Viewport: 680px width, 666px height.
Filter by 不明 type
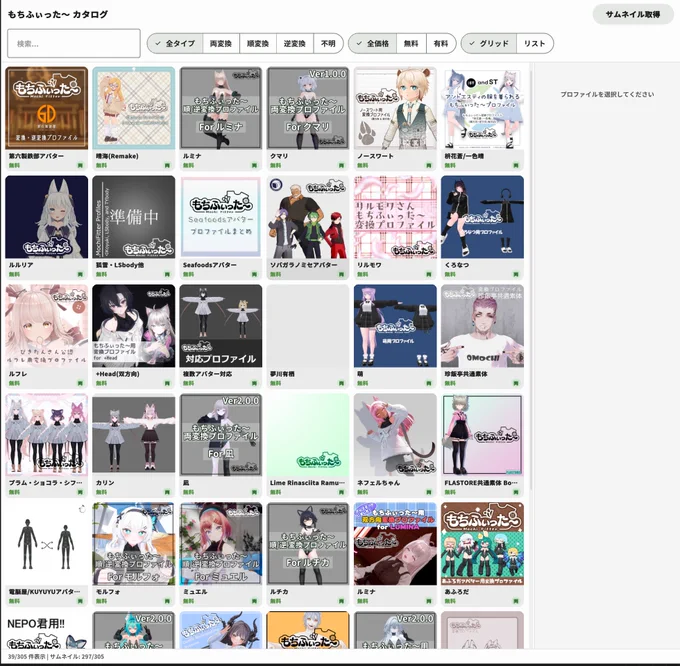[x=328, y=43]
